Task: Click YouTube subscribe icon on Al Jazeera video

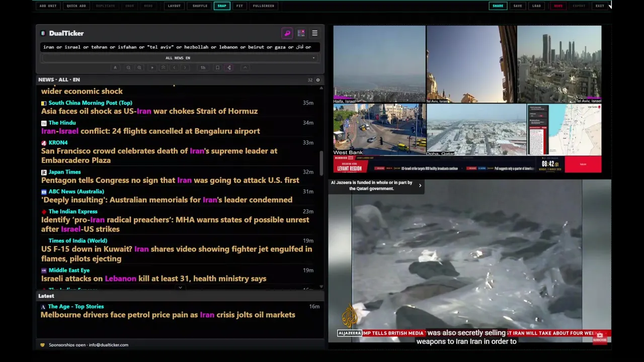Action: click(599, 338)
